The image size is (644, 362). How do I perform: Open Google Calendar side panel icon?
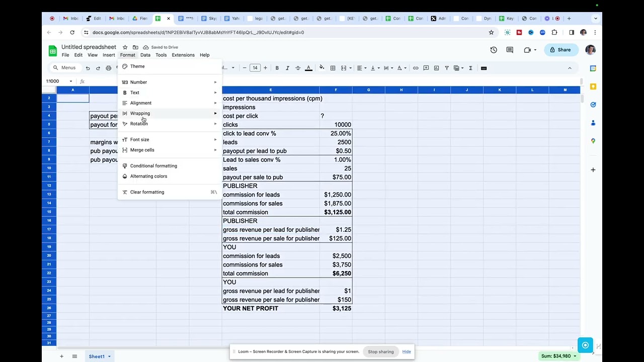coord(593,68)
